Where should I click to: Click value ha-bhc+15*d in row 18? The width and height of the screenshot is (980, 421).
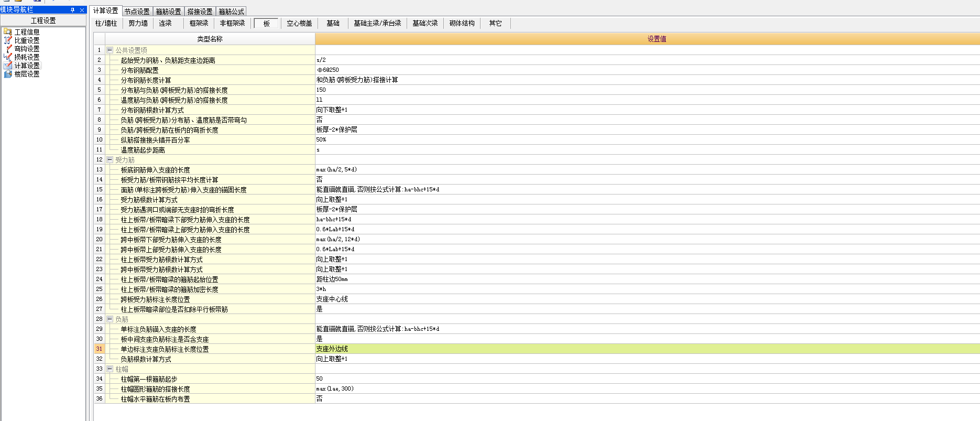(x=648, y=220)
